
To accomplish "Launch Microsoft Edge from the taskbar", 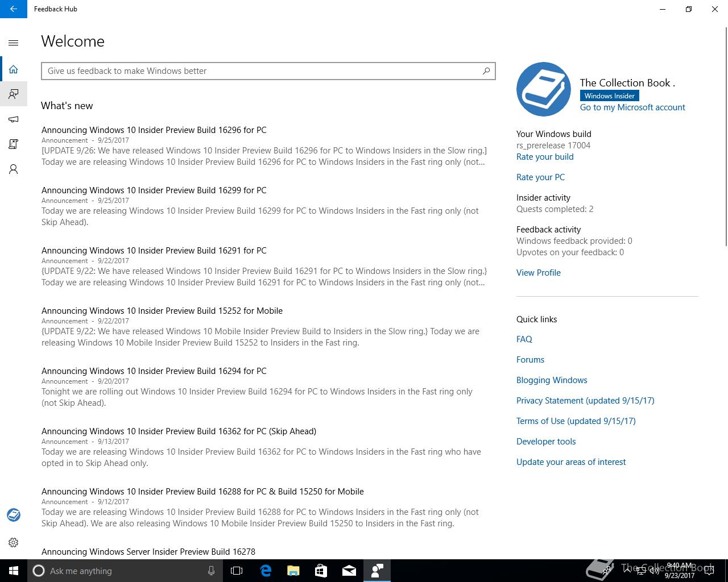I will pyautogui.click(x=266, y=571).
